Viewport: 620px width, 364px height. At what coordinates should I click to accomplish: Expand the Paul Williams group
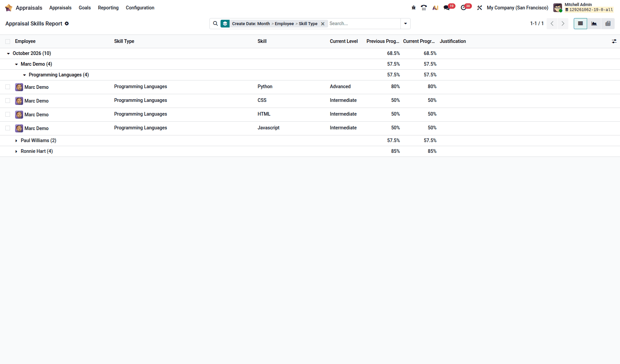click(16, 141)
